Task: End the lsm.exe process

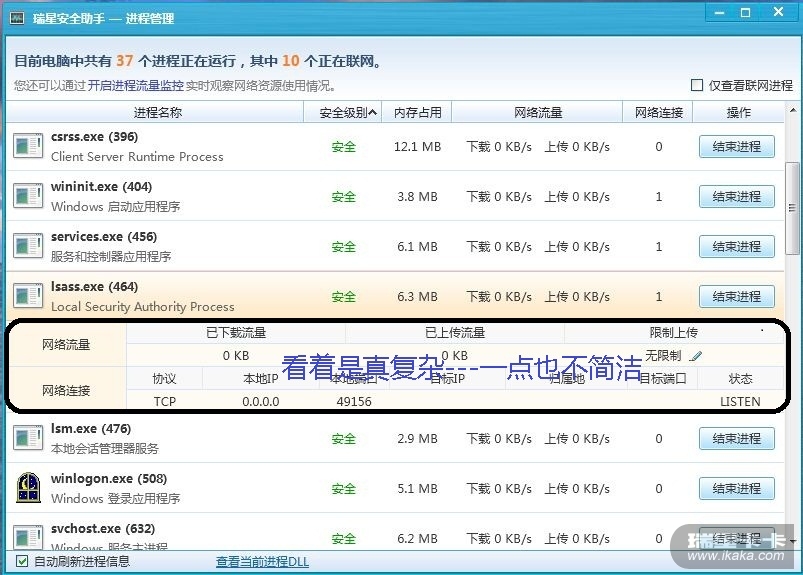Action: [x=736, y=439]
